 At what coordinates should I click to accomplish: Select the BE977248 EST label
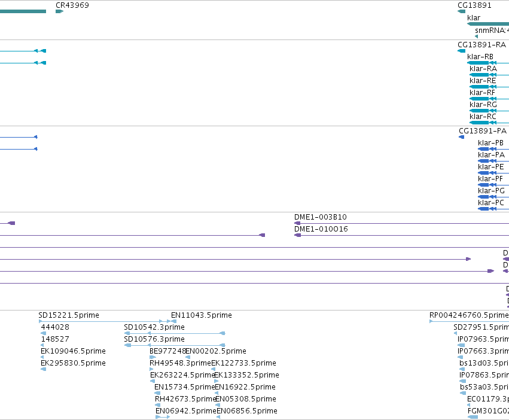[x=167, y=351]
